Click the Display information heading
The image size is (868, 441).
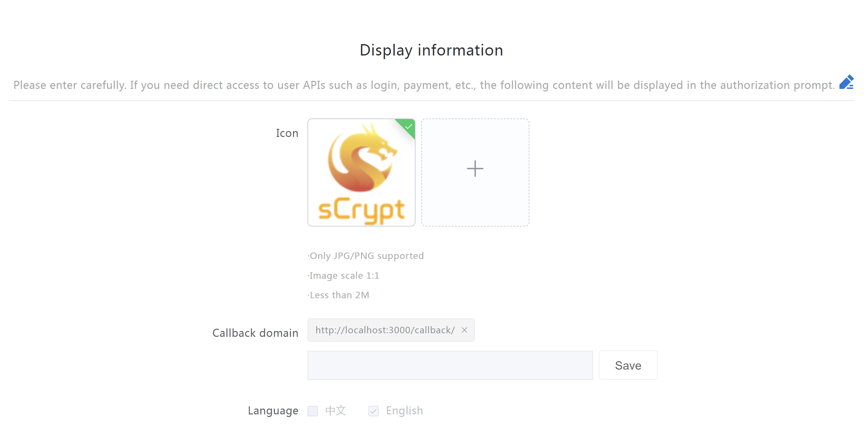point(431,50)
